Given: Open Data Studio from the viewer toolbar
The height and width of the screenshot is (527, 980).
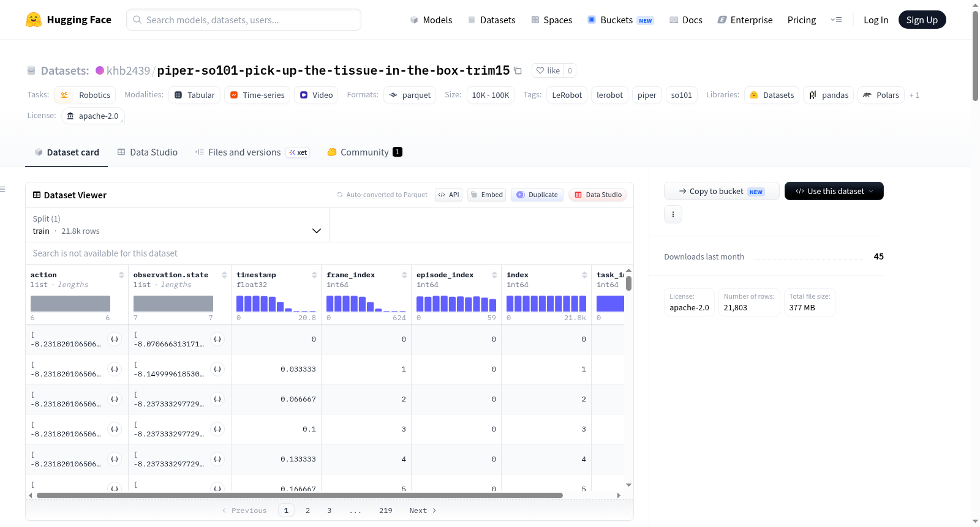Looking at the screenshot, I should coord(598,195).
